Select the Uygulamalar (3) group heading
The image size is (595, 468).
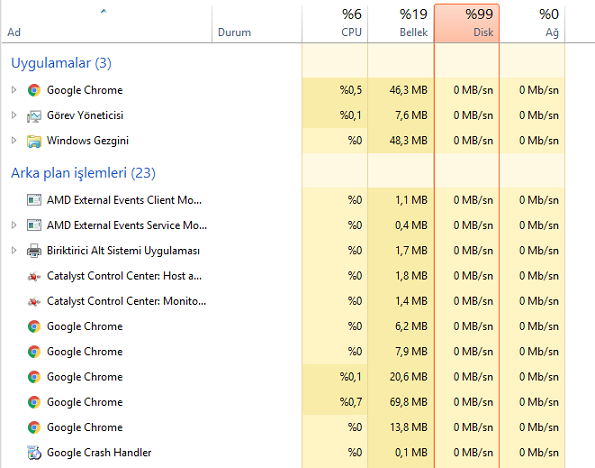click(61, 63)
